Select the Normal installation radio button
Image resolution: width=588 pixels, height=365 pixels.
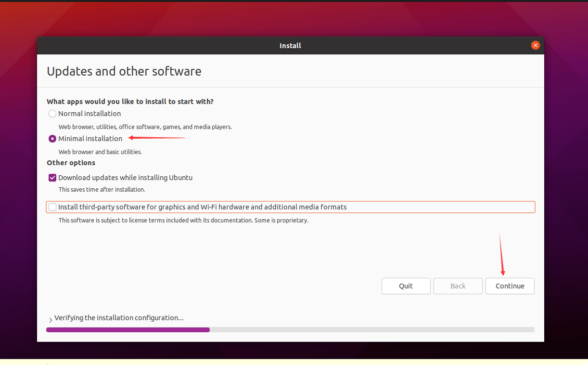pyautogui.click(x=52, y=114)
